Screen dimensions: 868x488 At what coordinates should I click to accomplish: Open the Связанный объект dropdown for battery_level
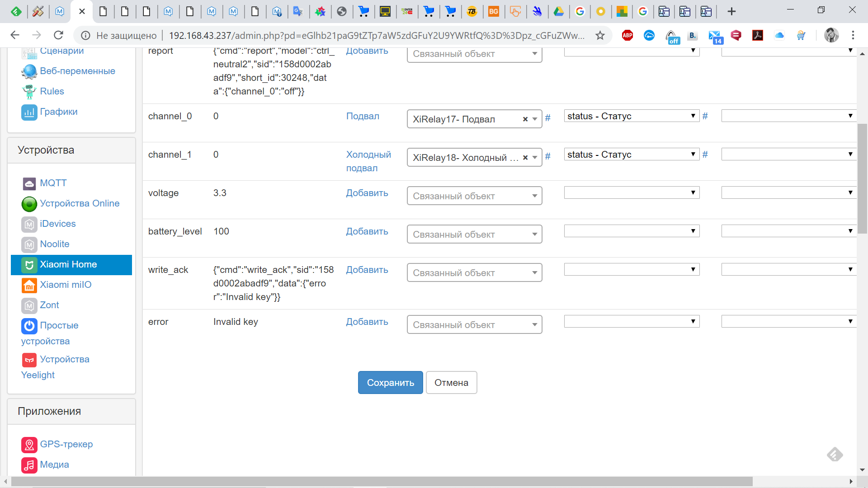(474, 235)
